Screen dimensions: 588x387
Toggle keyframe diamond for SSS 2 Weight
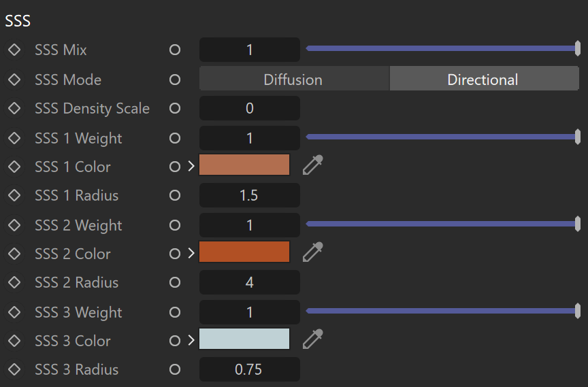pyautogui.click(x=14, y=225)
